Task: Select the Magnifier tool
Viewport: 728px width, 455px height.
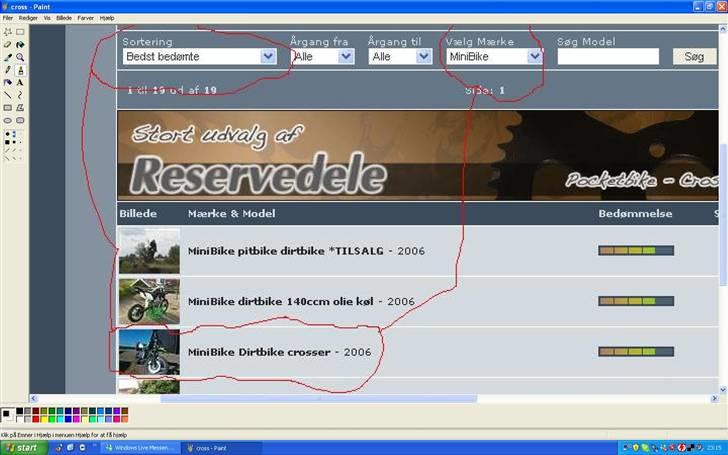Action: (x=20, y=57)
